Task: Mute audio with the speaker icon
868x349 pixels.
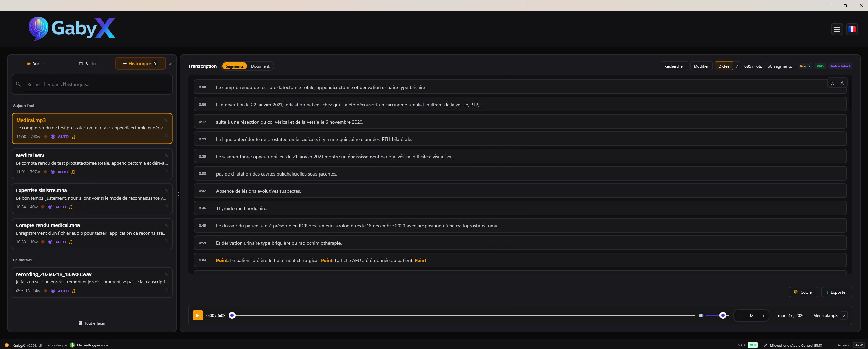Action: (701, 316)
